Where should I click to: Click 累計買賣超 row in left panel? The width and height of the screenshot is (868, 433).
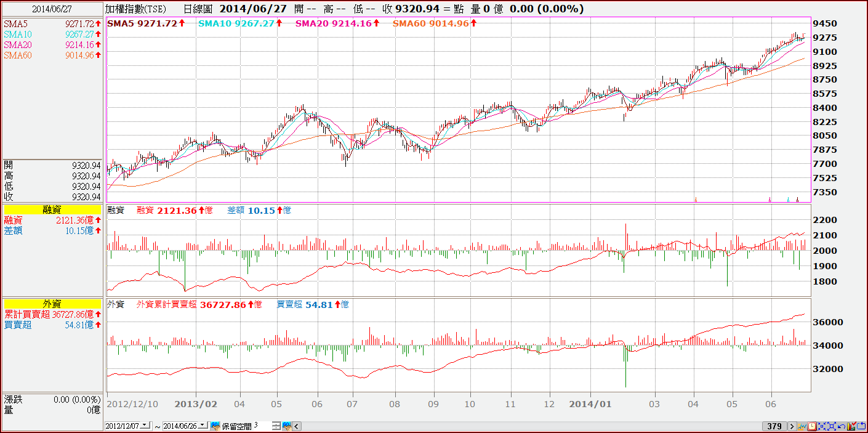pos(52,314)
